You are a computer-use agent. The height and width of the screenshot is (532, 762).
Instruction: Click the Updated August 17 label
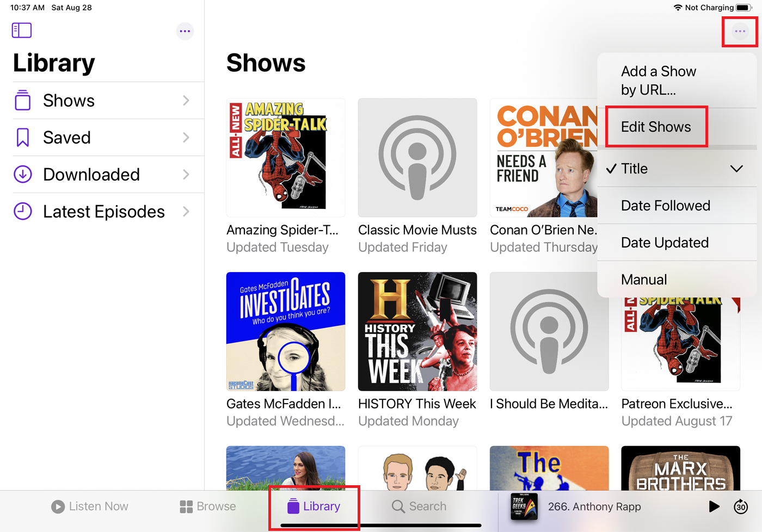click(677, 421)
